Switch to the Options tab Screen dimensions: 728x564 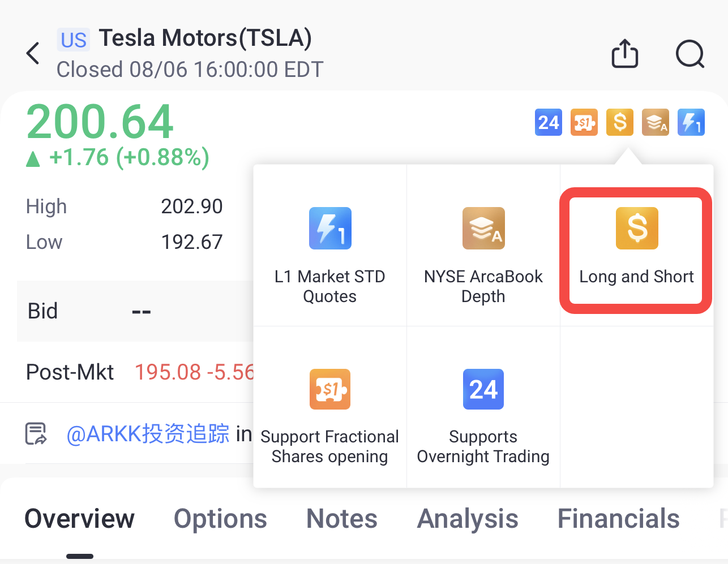coord(220,519)
